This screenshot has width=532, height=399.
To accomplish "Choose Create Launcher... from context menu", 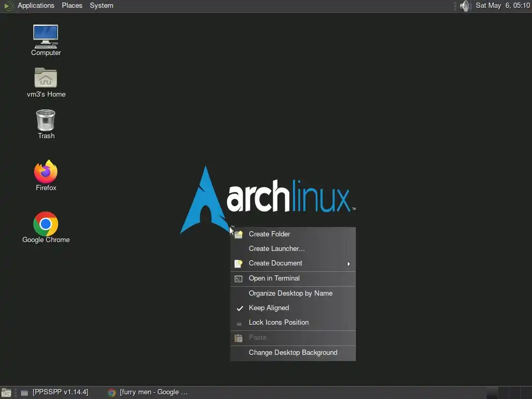I will pyautogui.click(x=293, y=249).
